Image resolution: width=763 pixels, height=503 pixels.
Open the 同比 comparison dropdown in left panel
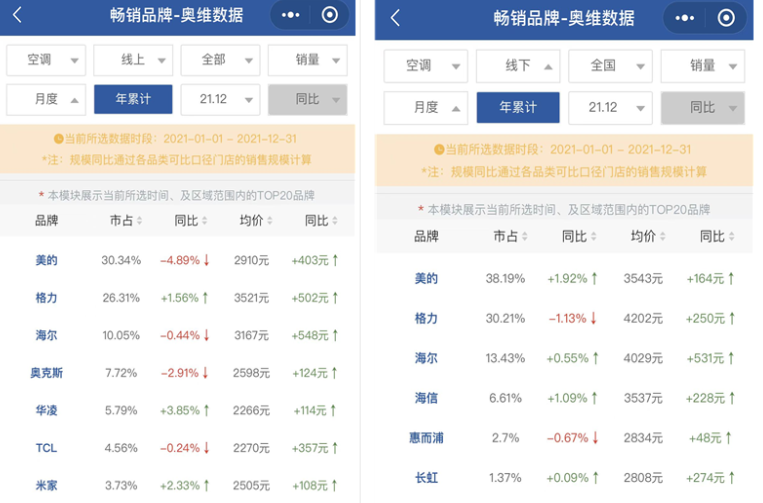(x=308, y=100)
